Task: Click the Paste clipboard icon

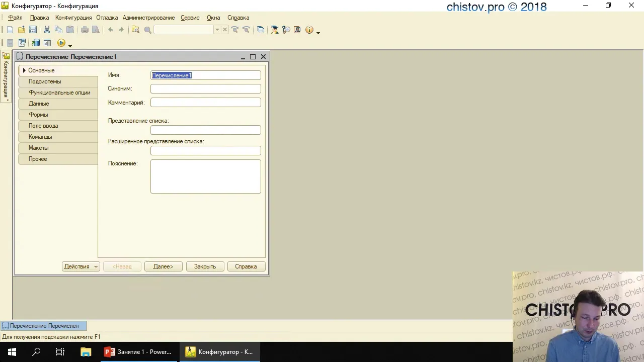Action: tap(70, 30)
